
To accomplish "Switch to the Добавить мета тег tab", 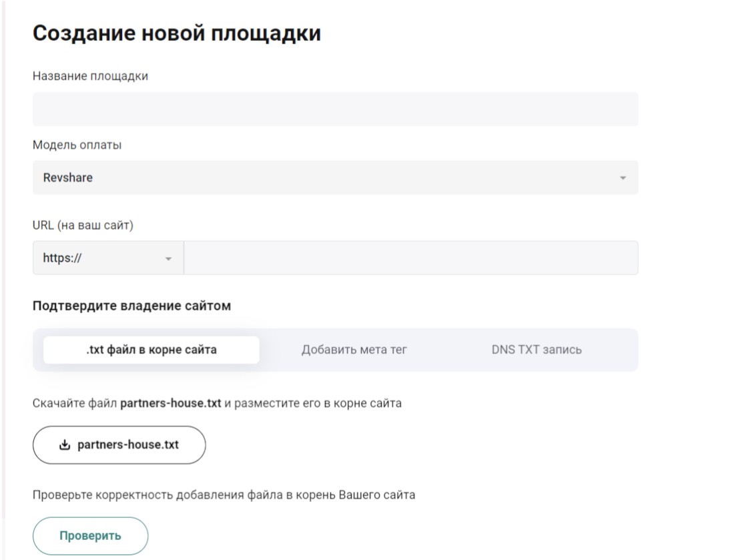I will tap(354, 349).
